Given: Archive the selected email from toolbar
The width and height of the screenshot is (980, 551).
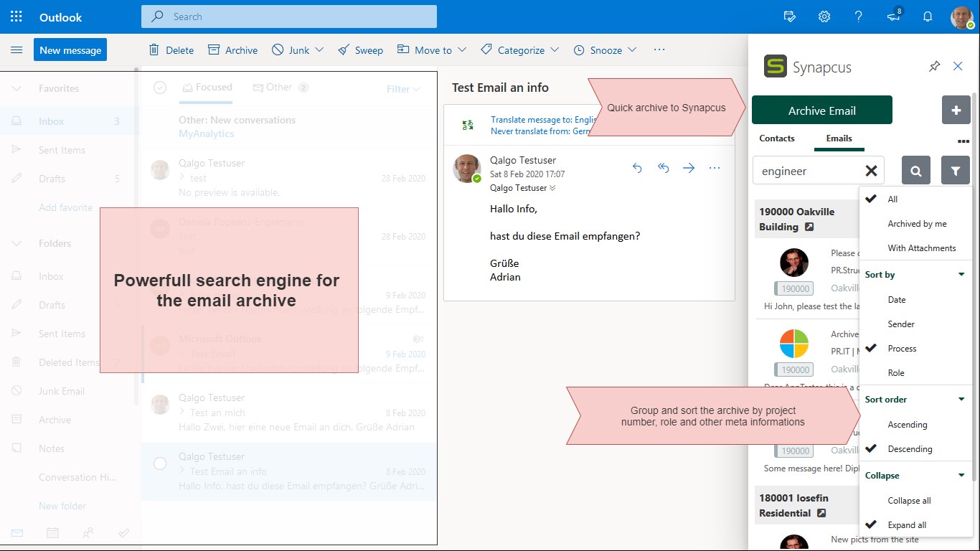Looking at the screenshot, I should (x=232, y=50).
